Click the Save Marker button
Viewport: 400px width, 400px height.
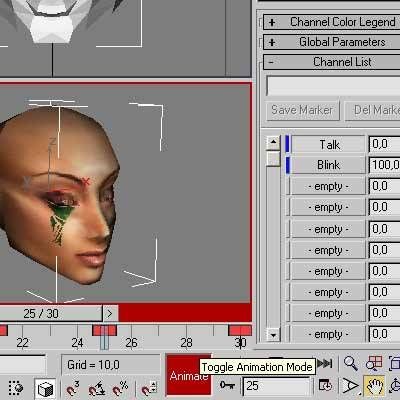point(302,110)
